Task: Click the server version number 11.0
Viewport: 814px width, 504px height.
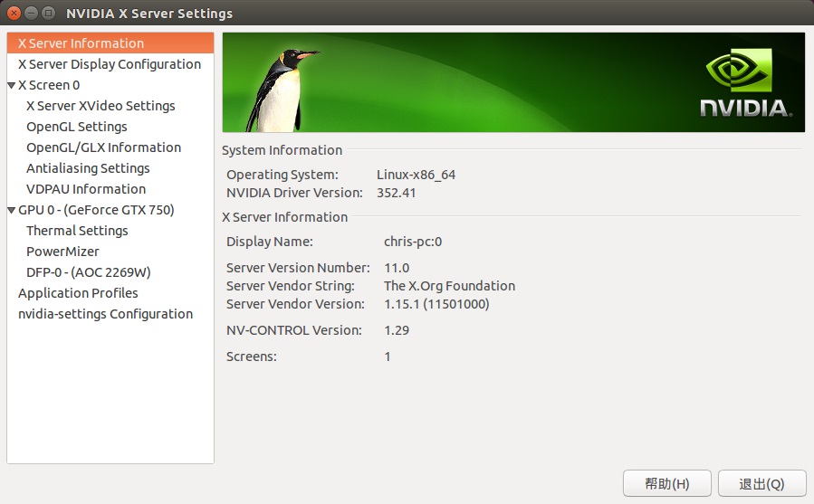Action: click(397, 268)
